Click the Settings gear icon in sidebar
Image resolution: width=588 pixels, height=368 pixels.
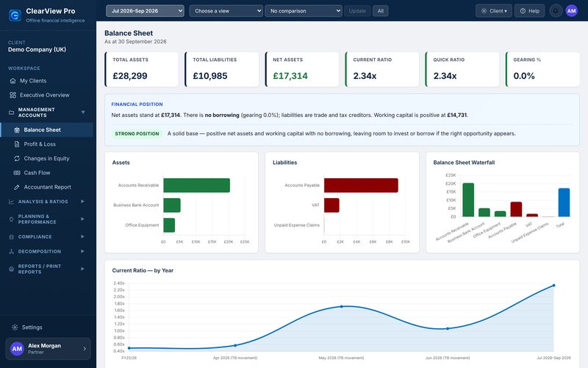(x=15, y=328)
